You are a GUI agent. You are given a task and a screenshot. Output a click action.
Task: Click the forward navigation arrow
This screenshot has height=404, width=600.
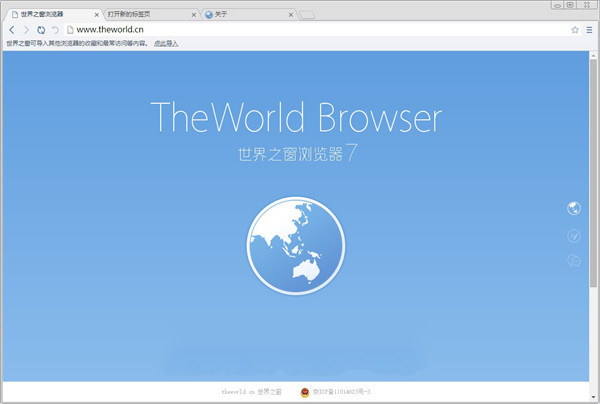pyautogui.click(x=26, y=30)
